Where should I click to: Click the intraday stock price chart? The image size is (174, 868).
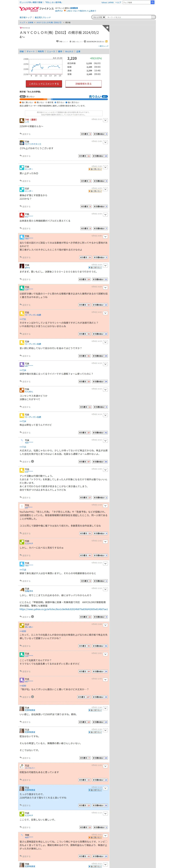[x=43, y=67]
